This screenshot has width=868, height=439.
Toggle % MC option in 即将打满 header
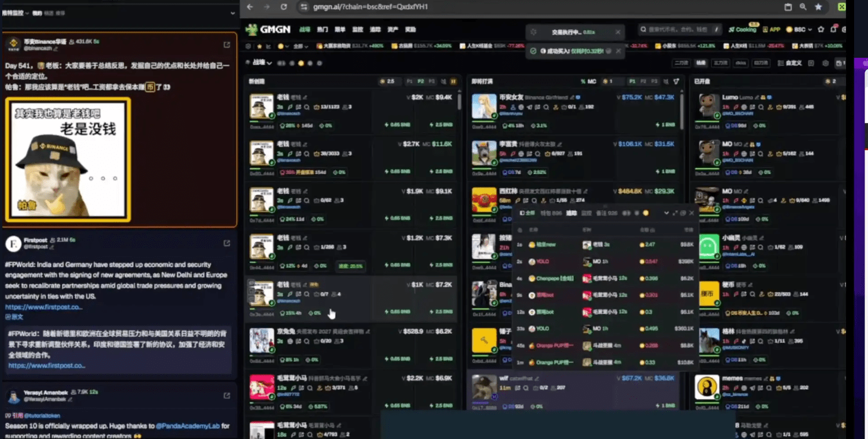pos(588,81)
